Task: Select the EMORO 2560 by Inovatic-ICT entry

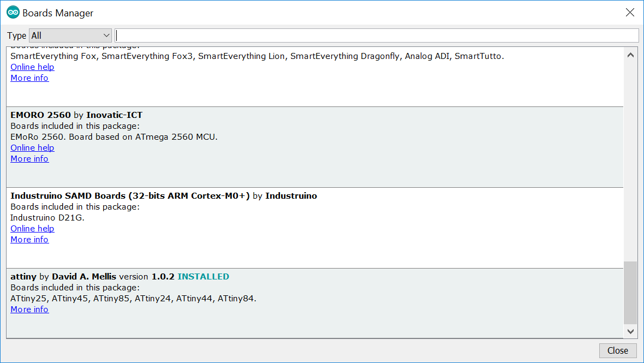Action: (314, 147)
